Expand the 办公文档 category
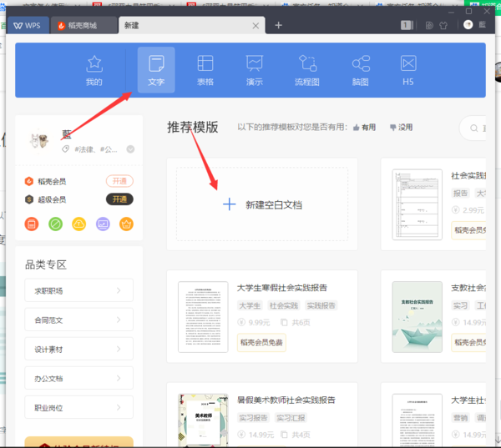Image resolution: width=501 pixels, height=448 pixels. click(79, 378)
